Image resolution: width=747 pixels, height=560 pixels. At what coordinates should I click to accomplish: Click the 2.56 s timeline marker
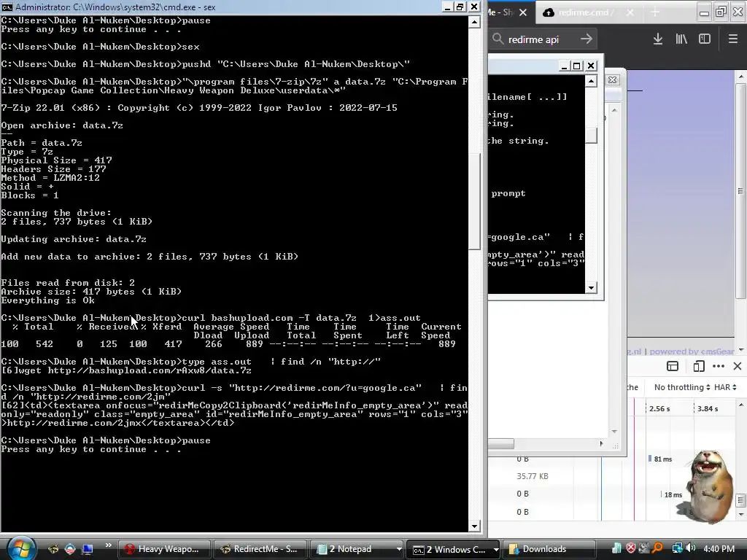pos(659,408)
